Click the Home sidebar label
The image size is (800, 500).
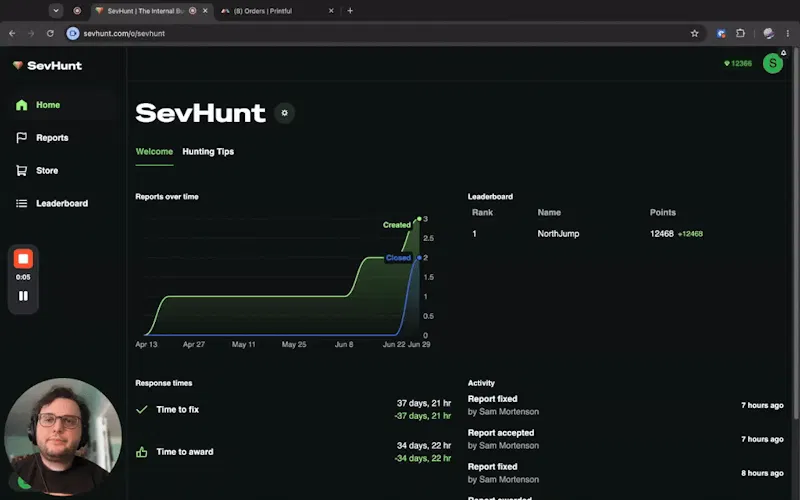tap(48, 105)
